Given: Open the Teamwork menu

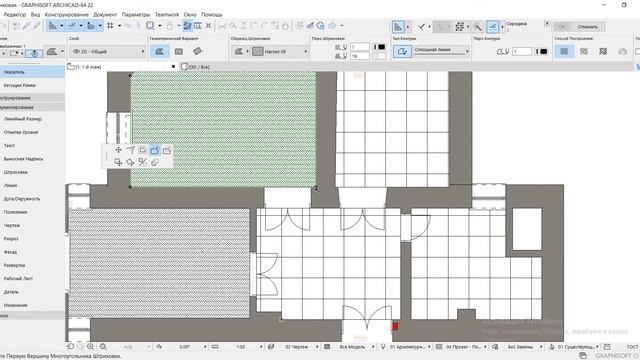Looking at the screenshot, I should [167, 15].
